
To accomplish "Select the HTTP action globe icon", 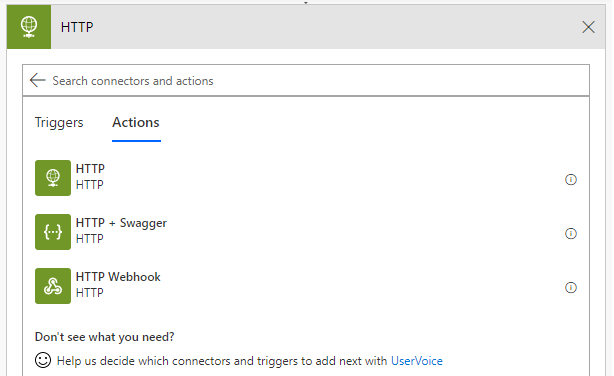I will 53,178.
